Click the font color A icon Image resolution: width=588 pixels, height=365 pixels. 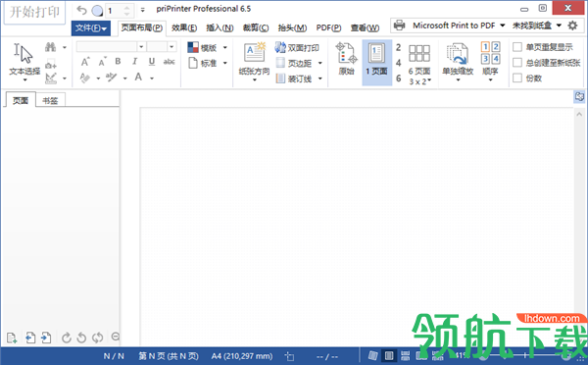pyautogui.click(x=138, y=77)
